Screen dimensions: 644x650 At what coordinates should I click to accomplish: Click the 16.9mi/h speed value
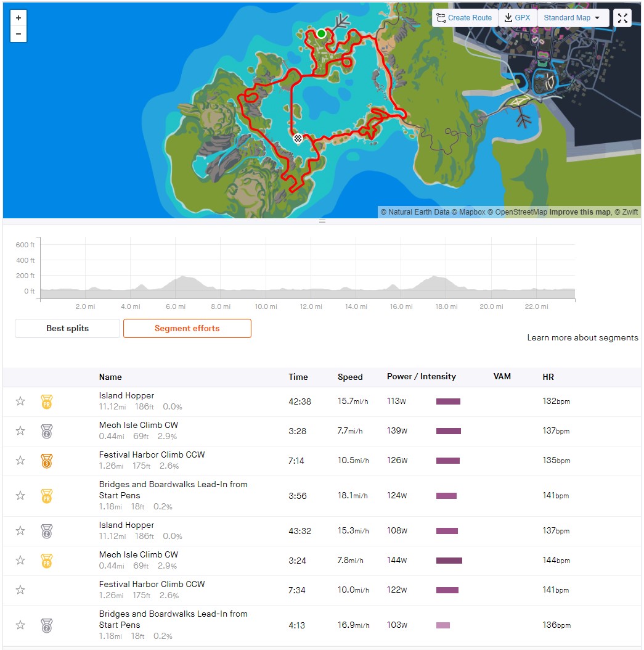pos(353,625)
